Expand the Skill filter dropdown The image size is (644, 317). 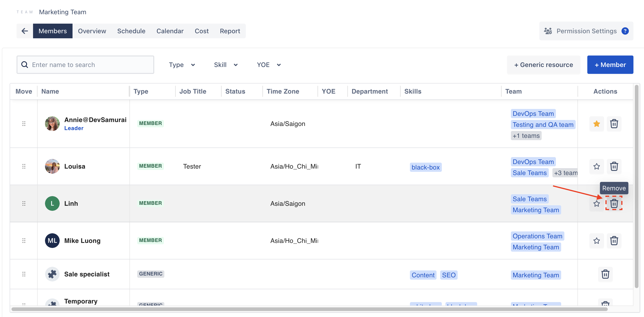[225, 64]
